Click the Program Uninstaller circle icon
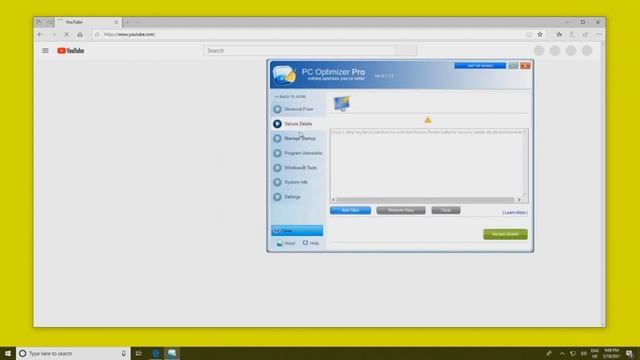 (277, 153)
